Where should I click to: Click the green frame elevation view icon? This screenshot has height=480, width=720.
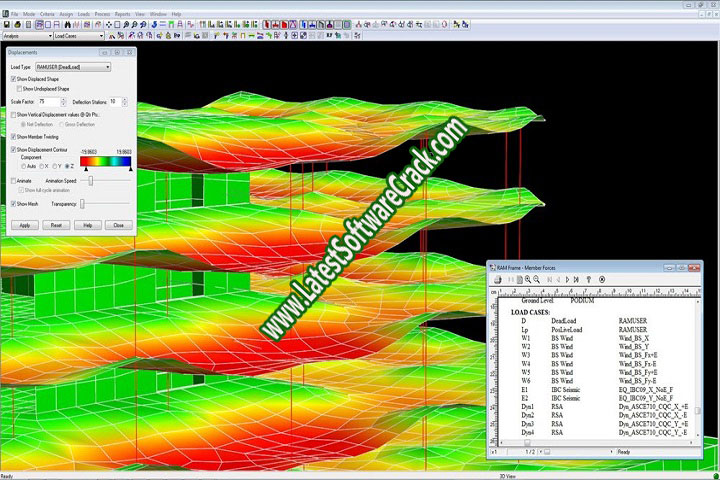(171, 25)
